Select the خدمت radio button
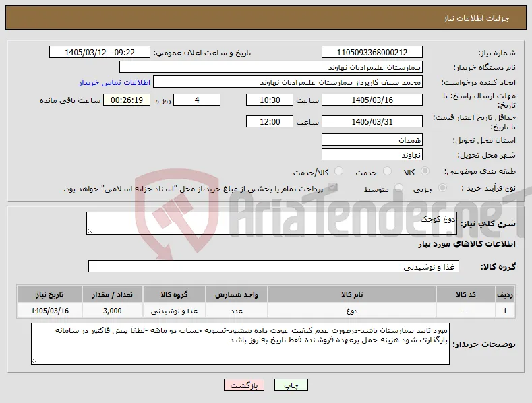This screenshot has height=403, width=532. pyautogui.click(x=387, y=171)
